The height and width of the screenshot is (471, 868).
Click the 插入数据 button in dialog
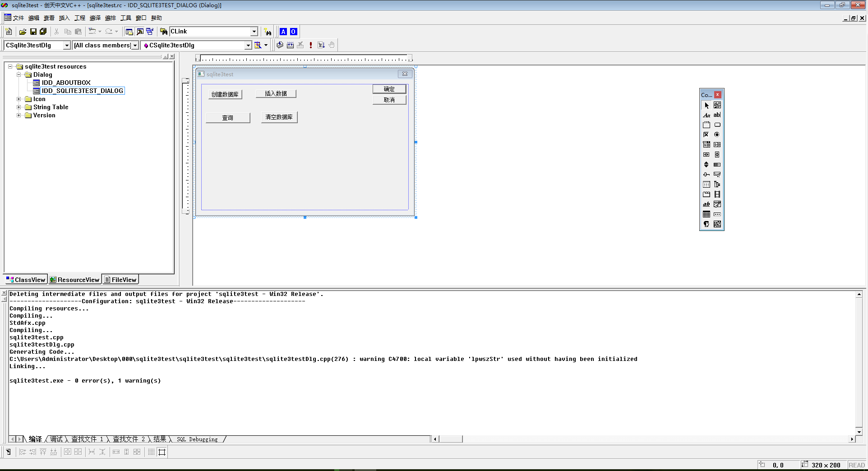[x=276, y=93]
